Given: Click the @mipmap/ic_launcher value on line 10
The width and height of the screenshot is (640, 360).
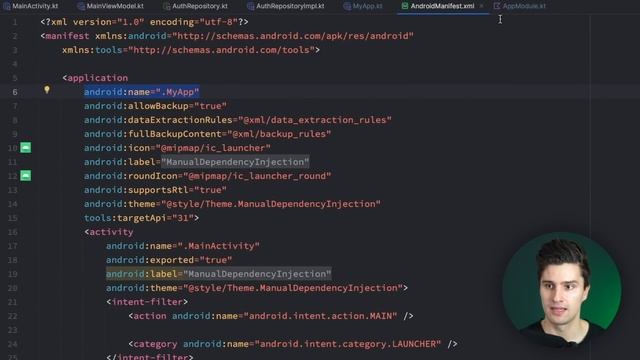Looking at the screenshot, I should click(x=213, y=148).
